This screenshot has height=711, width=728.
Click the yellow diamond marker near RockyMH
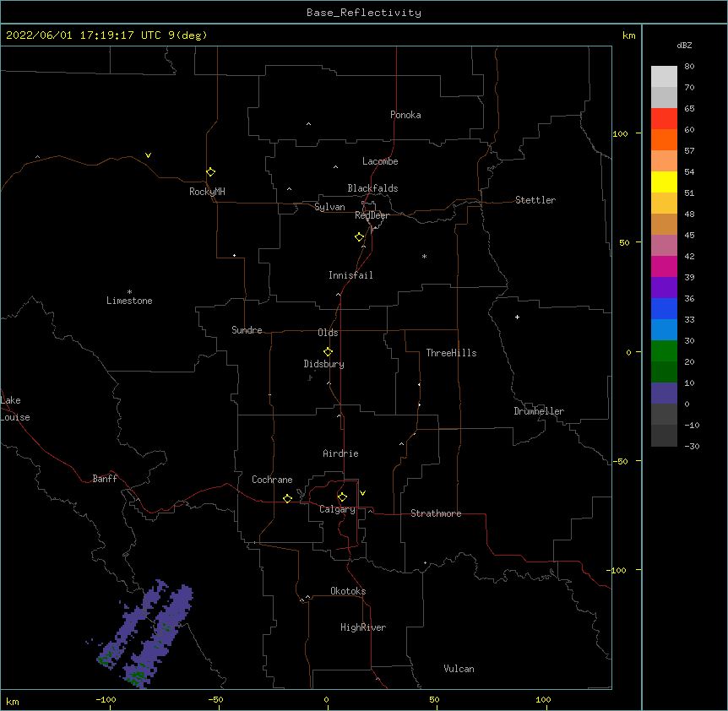(211, 172)
